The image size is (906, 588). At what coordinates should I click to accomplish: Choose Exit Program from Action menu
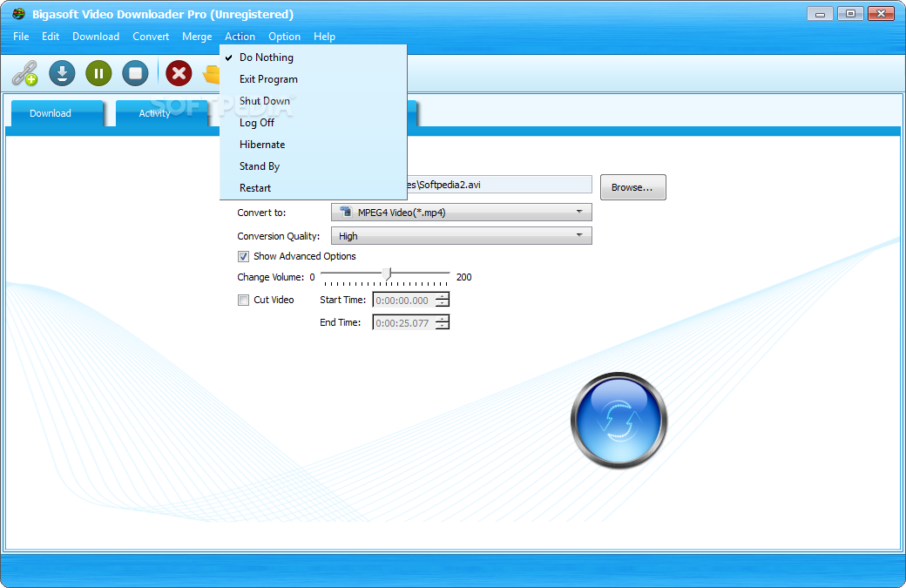[313, 79]
